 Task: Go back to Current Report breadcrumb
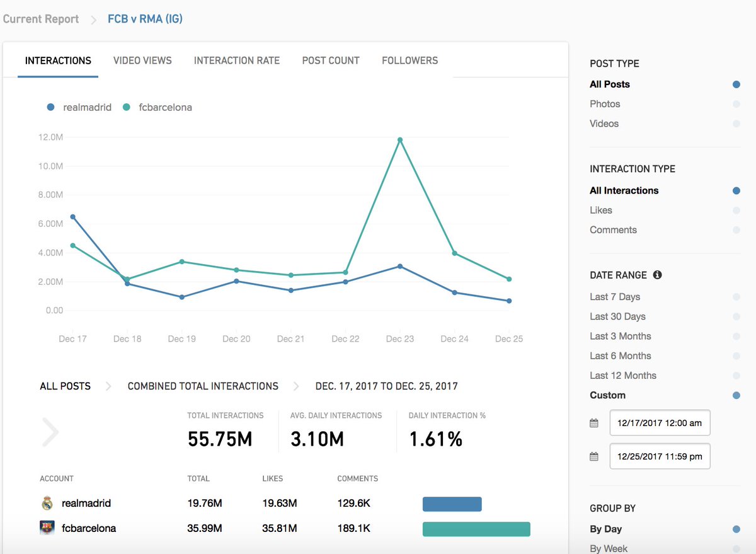[41, 19]
